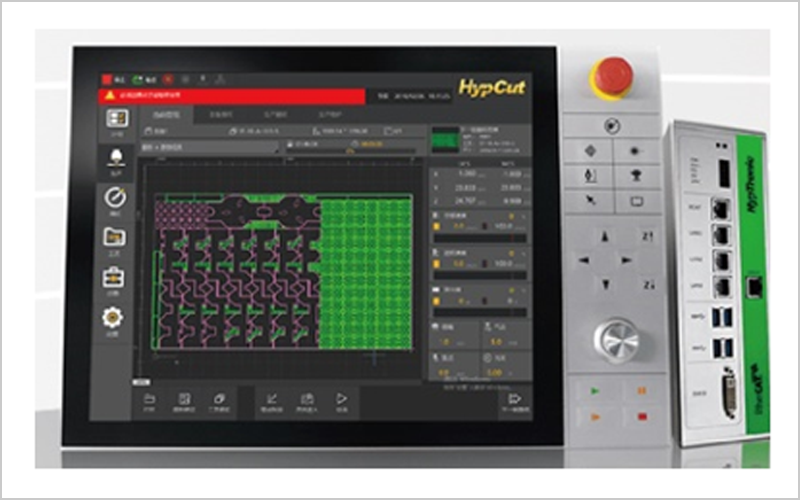Click the silver rotary knob

(x=616, y=340)
